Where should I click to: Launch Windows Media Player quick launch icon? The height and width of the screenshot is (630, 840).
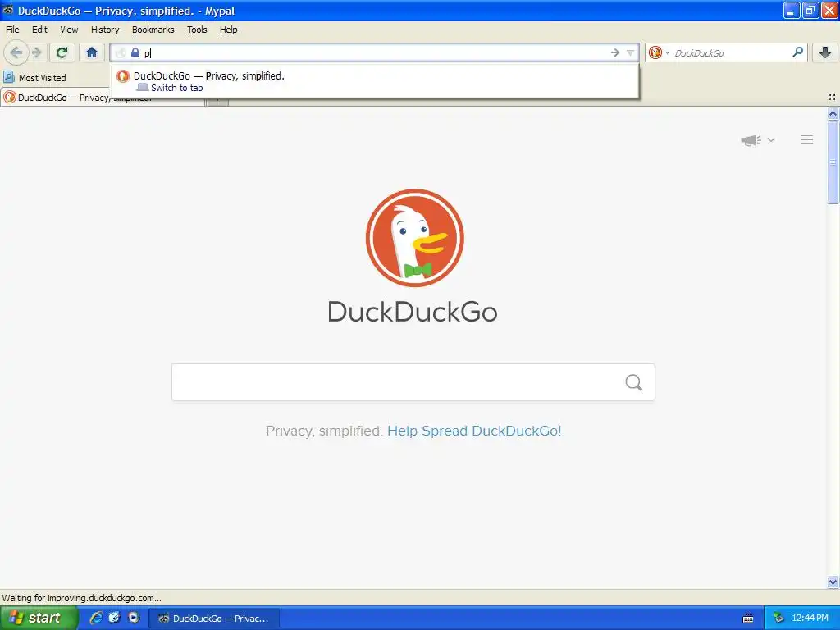point(134,618)
